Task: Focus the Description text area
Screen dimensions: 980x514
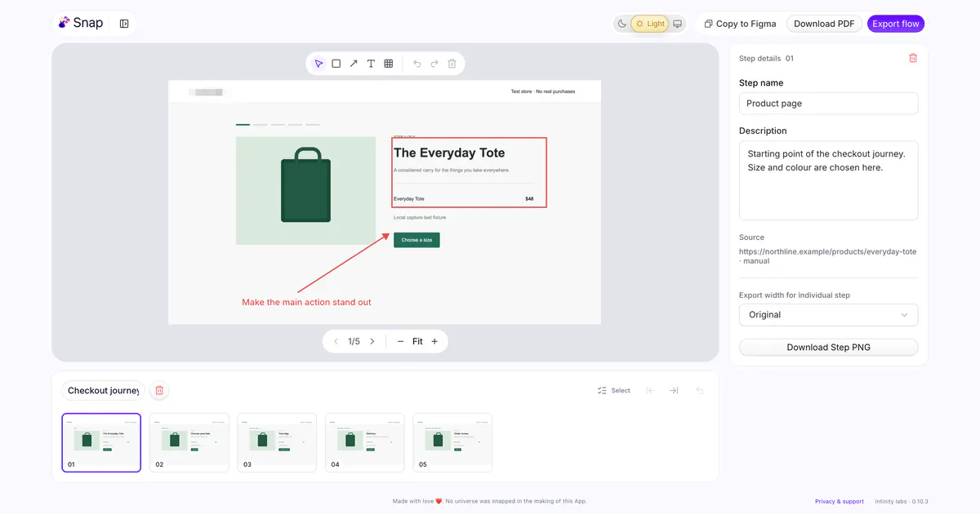Action: 828,179
